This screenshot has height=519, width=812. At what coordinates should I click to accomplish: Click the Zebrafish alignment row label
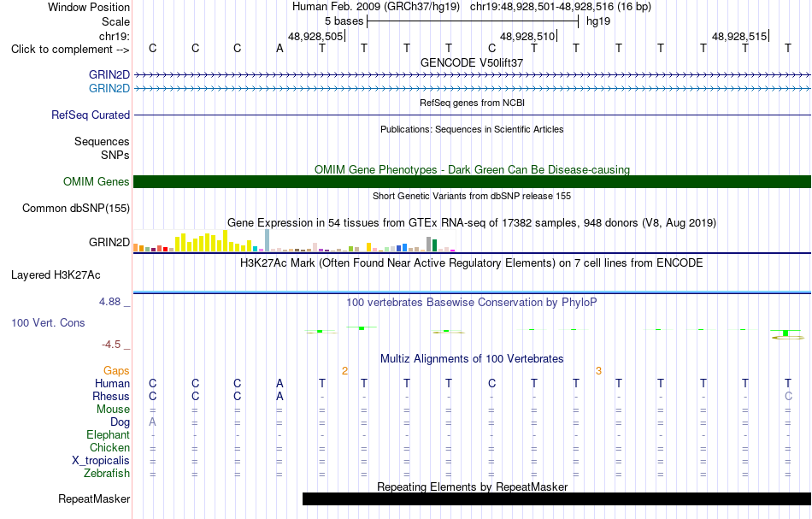(107, 473)
